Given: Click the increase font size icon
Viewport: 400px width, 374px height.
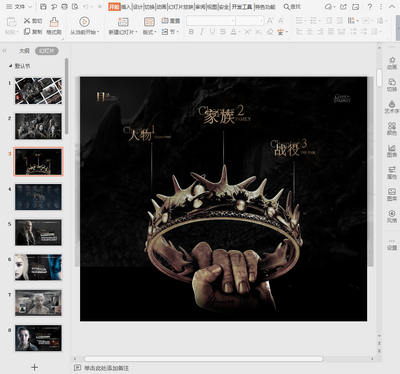Looking at the screenshot, I should click(270, 21).
